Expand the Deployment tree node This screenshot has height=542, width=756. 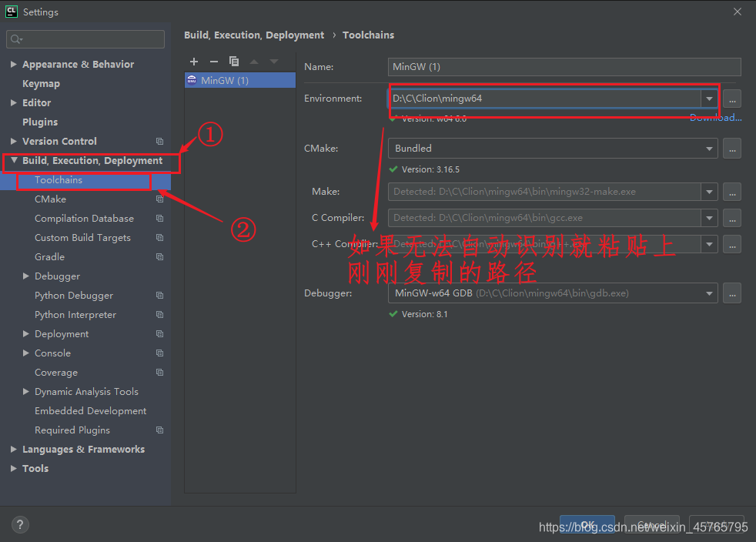(x=26, y=333)
